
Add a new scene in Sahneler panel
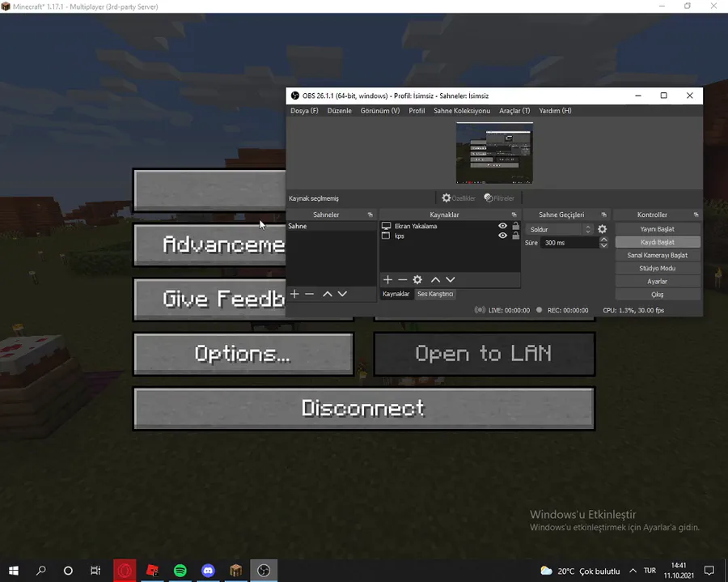click(x=294, y=294)
